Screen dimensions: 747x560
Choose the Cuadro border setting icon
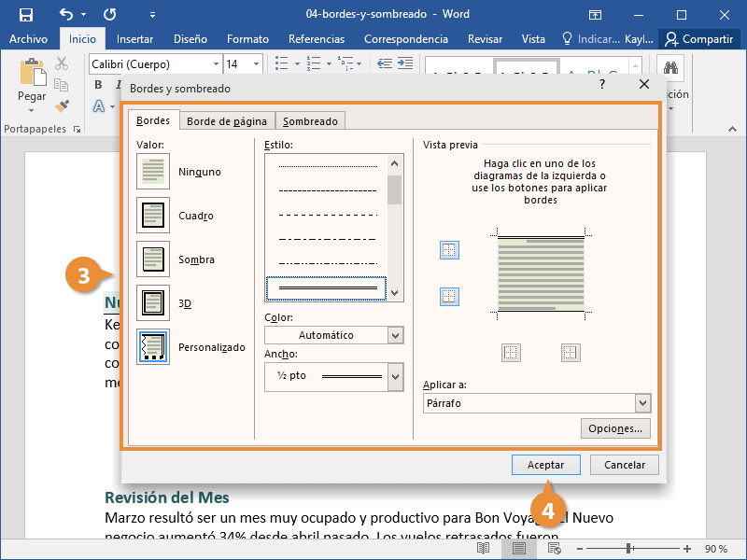pyautogui.click(x=153, y=216)
